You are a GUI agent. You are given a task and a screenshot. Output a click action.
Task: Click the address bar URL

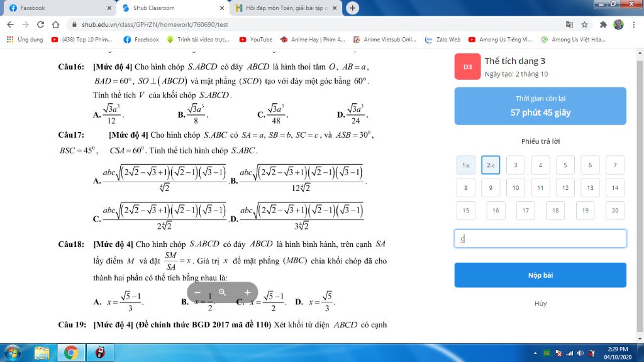point(155,25)
